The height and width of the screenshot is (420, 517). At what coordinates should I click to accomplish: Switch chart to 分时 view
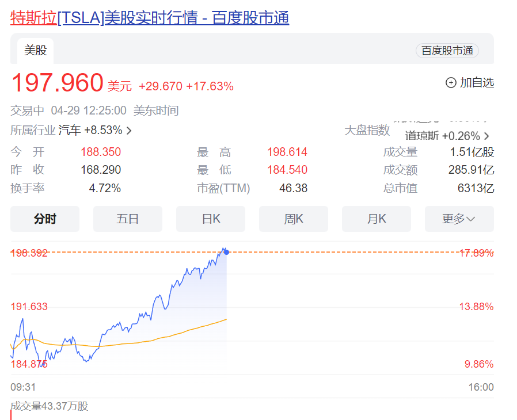click(x=45, y=219)
